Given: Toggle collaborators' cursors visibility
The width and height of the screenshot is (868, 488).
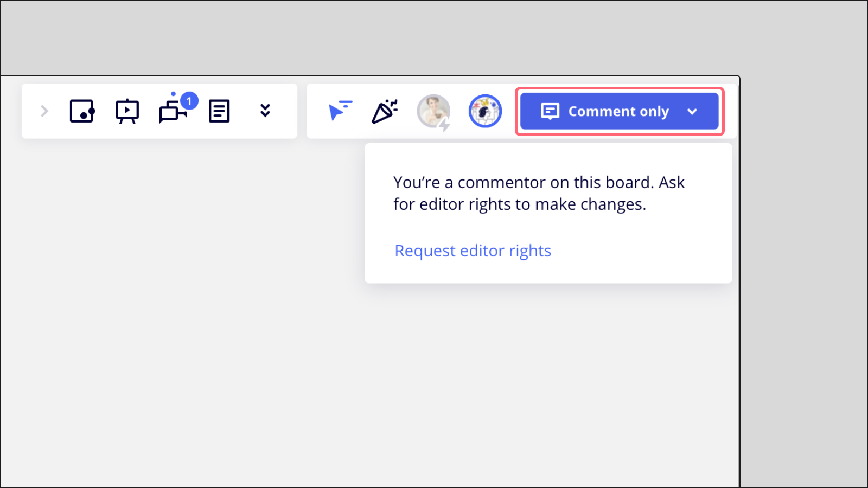Looking at the screenshot, I should [x=340, y=111].
